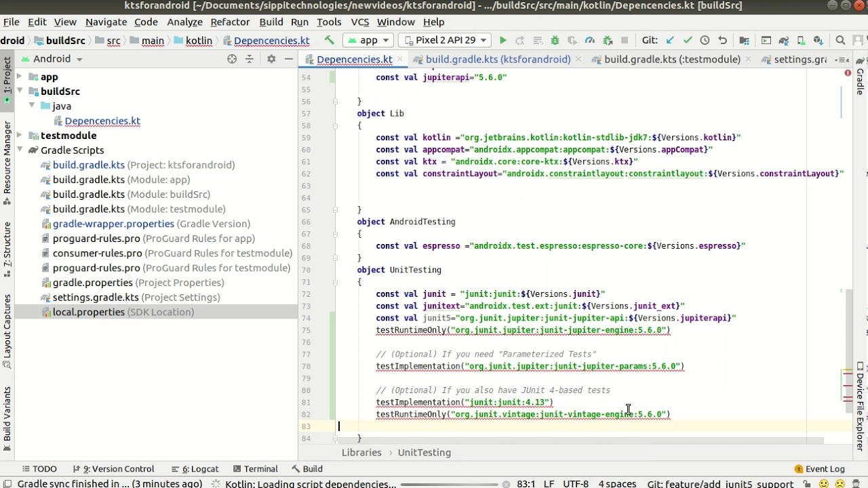Click the scroll-from-source target icon in Project panel
868x488 pixels.
coord(232,59)
